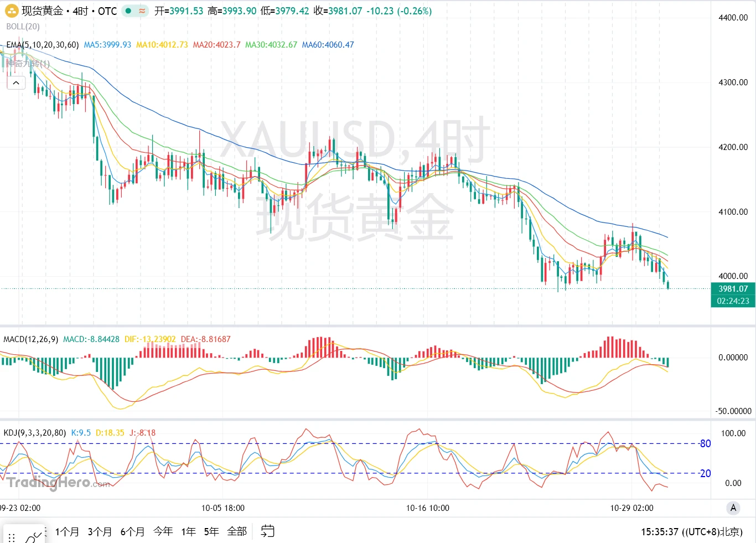Select the 1年 time range

pyautogui.click(x=189, y=532)
